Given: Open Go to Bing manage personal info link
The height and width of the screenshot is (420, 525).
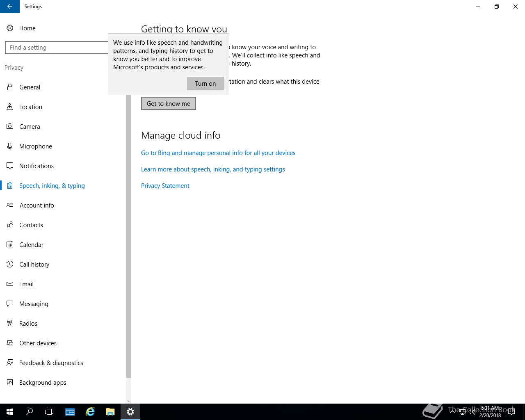Looking at the screenshot, I should (218, 153).
